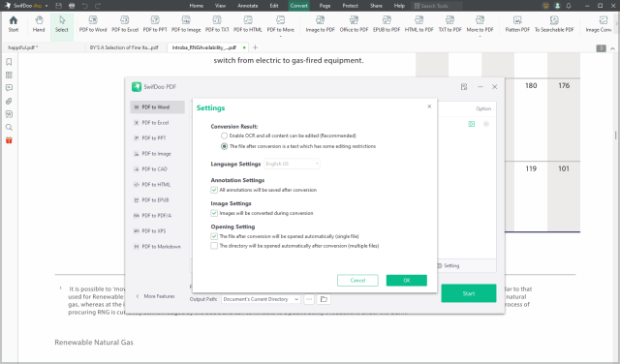Viewport: 620px width, 364px height.
Task: Open the Start home icon
Action: 14,24
